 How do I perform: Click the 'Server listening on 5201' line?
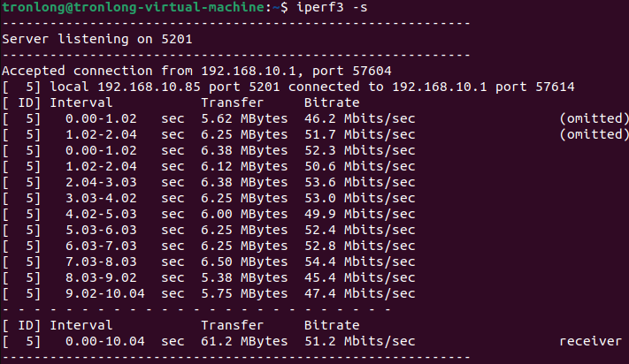coord(97,39)
